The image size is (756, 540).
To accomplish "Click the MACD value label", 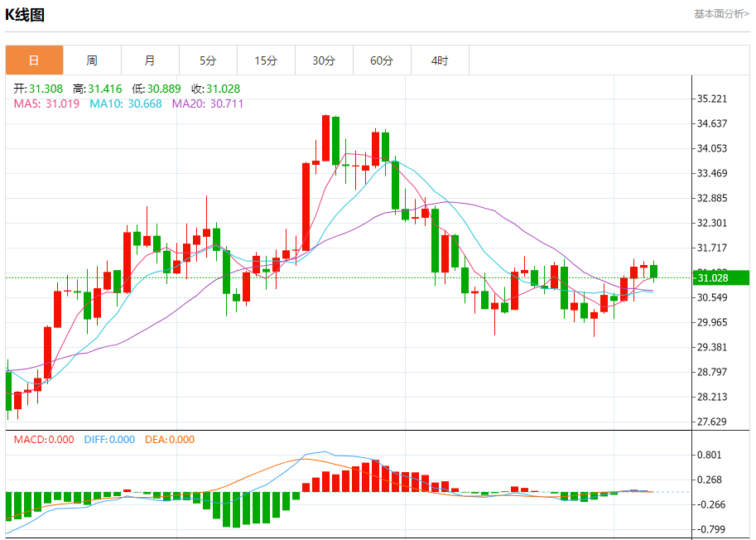I will (44, 440).
